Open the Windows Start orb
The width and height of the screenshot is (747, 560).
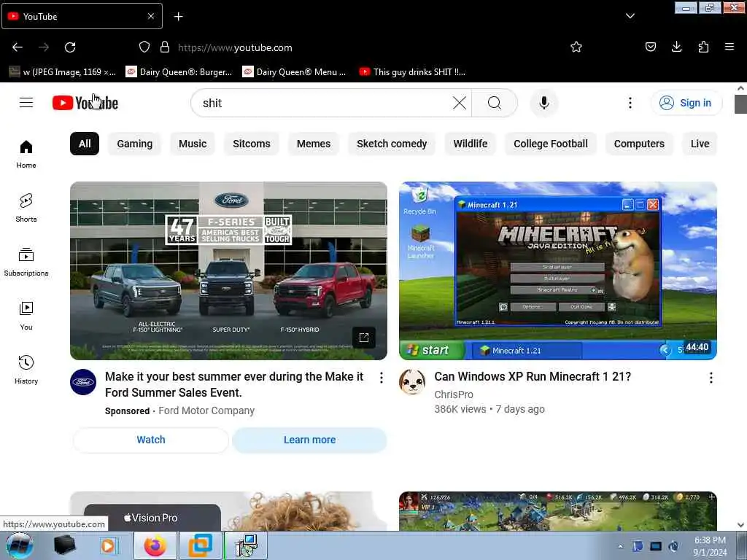20,545
